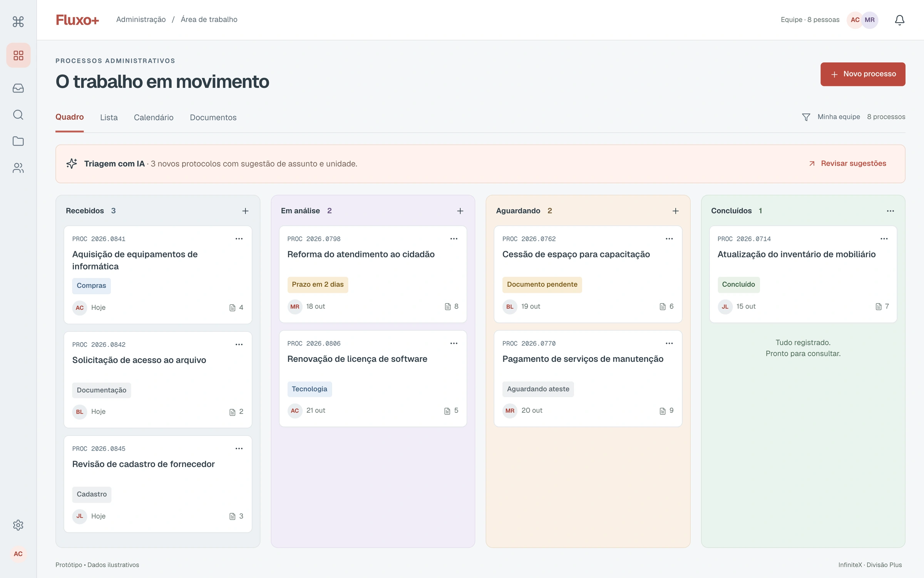The image size is (924, 578).
Task: Open options for PROC 2026.0762 card
Action: (669, 239)
